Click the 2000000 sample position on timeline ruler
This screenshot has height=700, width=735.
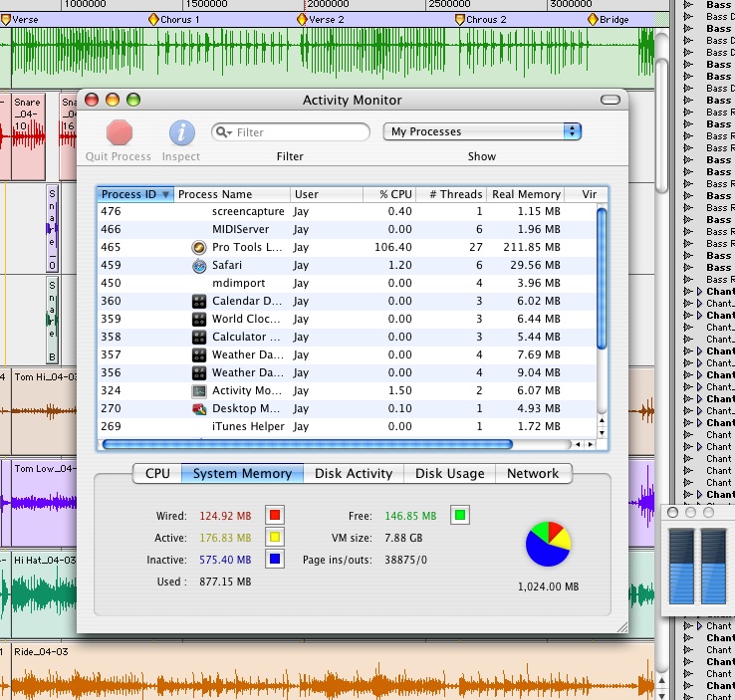[328, 4]
